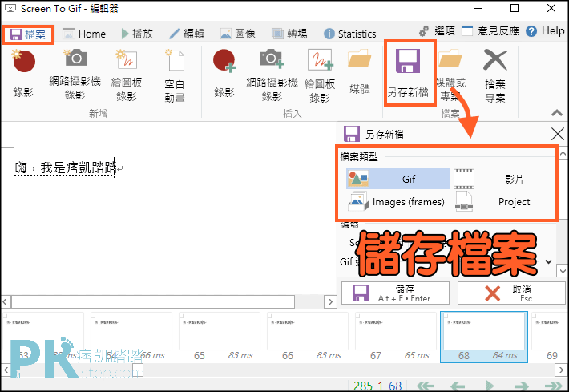The width and height of the screenshot is (569, 392).
Task: Select frame 67 thumbnail
Action: coord(396,337)
